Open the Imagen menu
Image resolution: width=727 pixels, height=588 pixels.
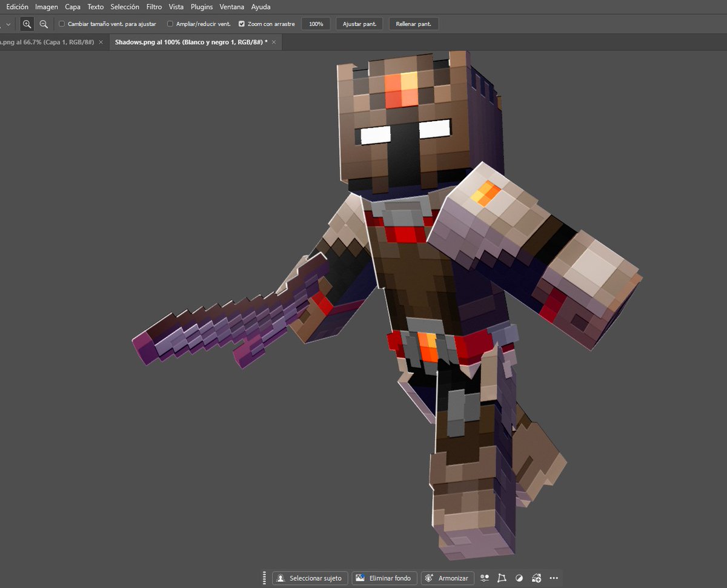pos(47,7)
